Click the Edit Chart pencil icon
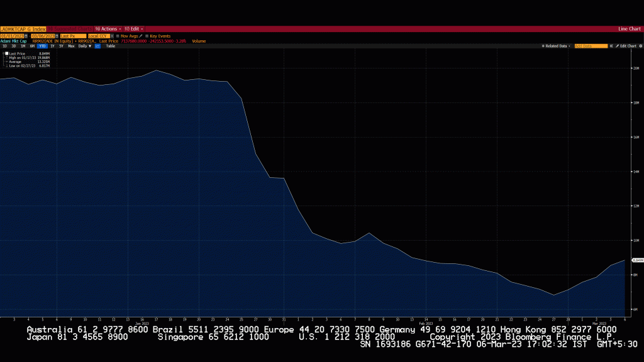The image size is (644, 362). click(618, 46)
